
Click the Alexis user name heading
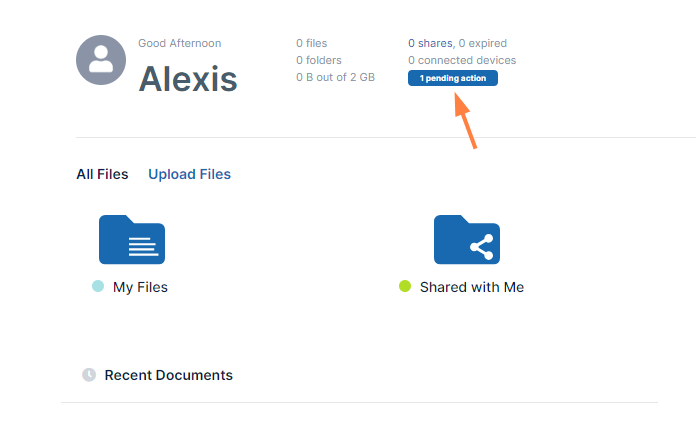(x=188, y=78)
